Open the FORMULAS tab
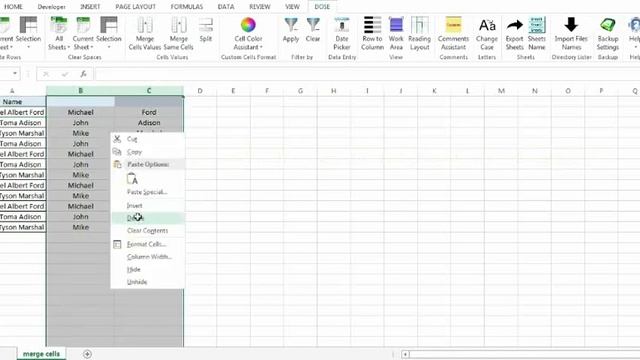 tap(187, 7)
